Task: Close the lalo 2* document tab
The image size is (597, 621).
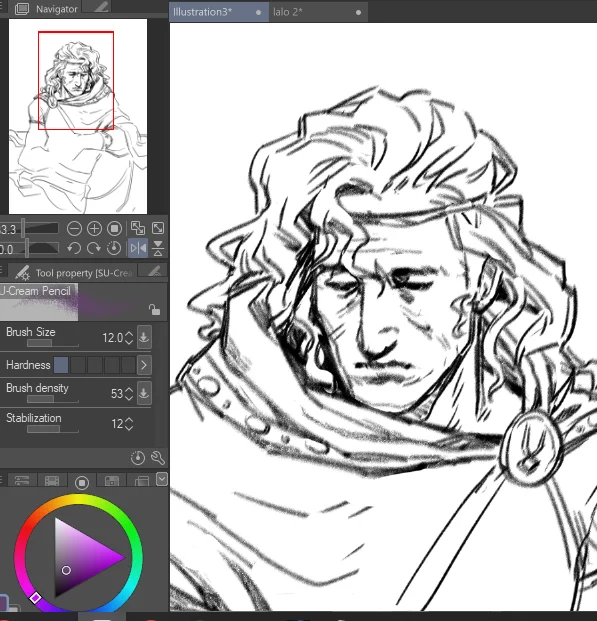Action: (x=359, y=12)
